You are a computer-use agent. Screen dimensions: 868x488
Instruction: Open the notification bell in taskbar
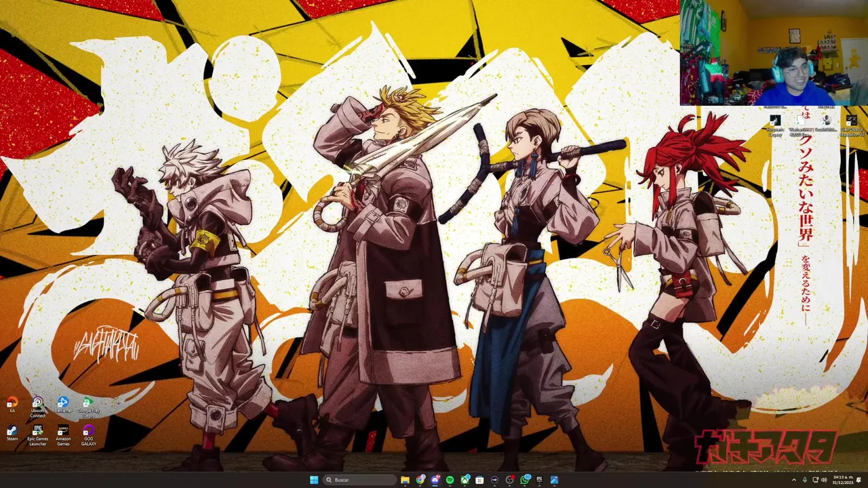(x=859, y=480)
